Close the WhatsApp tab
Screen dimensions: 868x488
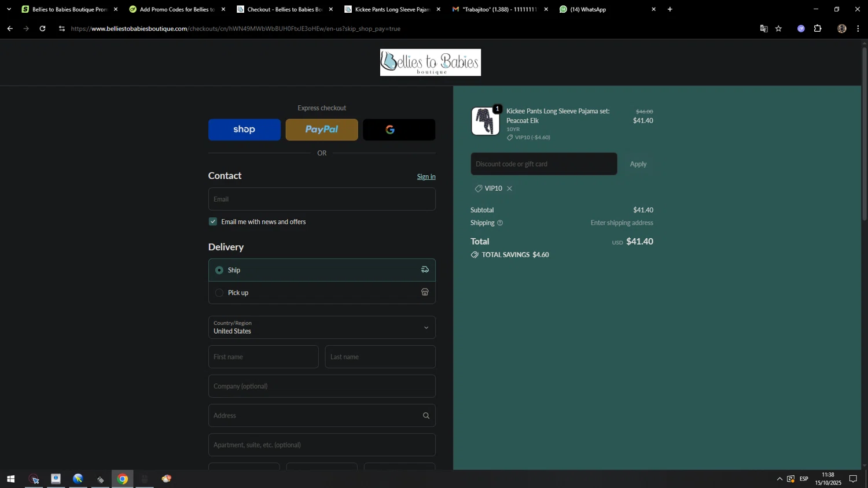[654, 9]
